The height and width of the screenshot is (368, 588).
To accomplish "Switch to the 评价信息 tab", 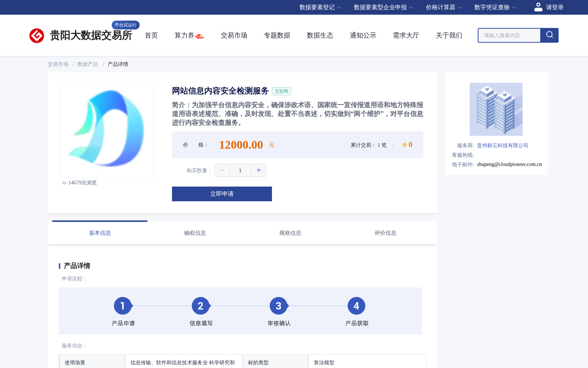I will click(x=386, y=233).
